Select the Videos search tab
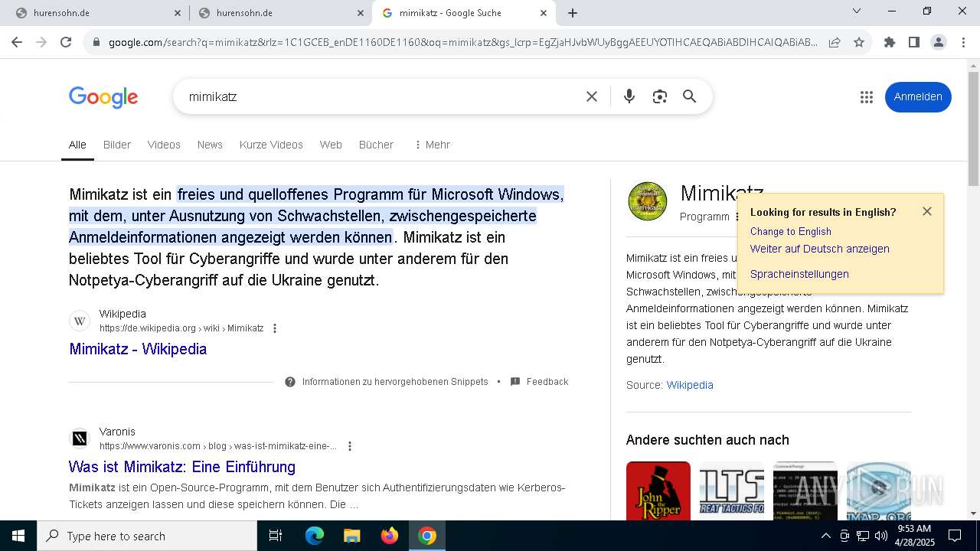The height and width of the screenshot is (551, 980). tap(164, 145)
